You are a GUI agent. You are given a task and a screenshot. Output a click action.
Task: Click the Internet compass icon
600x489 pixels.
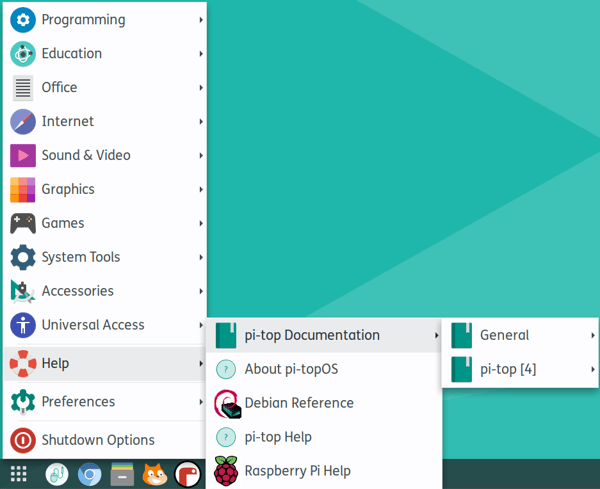[x=23, y=122]
